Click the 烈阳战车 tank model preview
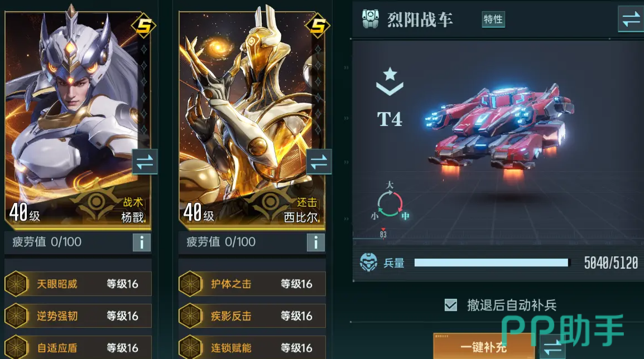Viewport: 644px width, 359px height. coord(498,131)
